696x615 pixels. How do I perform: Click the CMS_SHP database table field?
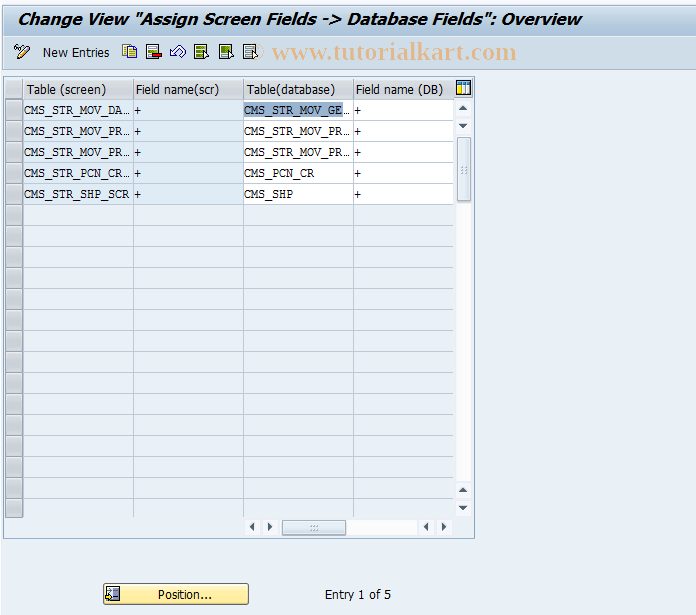click(x=298, y=194)
